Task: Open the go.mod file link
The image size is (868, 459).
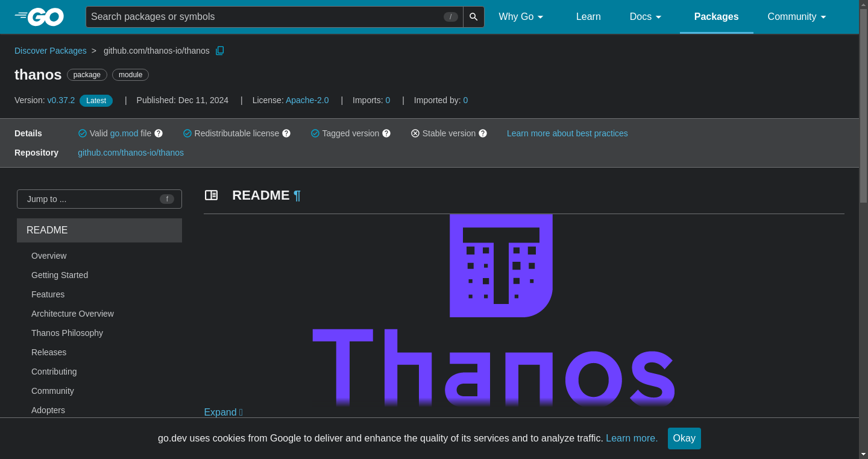Action: pyautogui.click(x=124, y=133)
